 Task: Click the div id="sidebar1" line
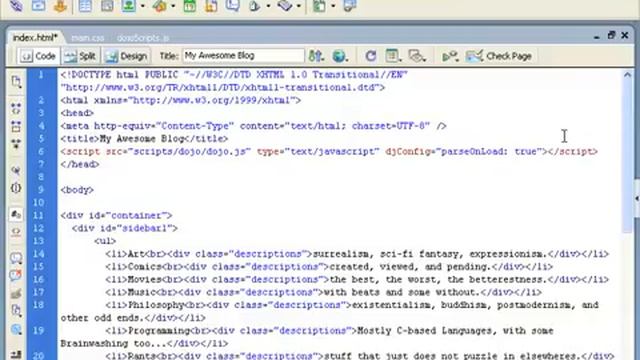point(124,228)
